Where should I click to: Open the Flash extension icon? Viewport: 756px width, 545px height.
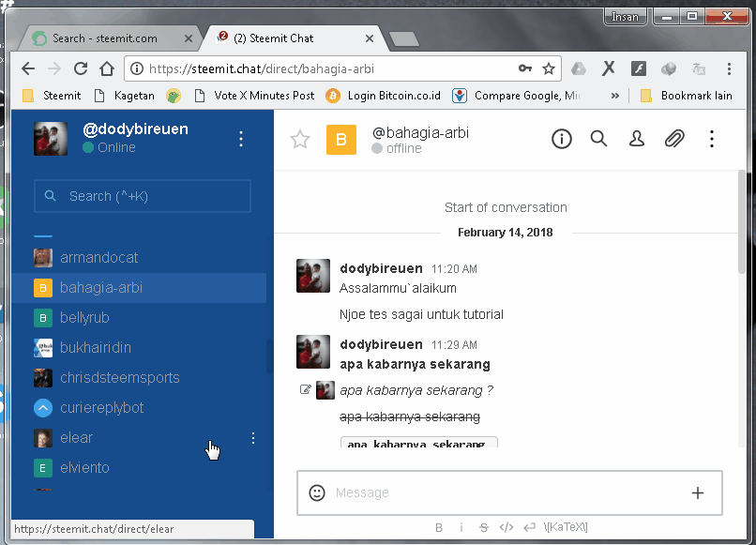(x=639, y=69)
